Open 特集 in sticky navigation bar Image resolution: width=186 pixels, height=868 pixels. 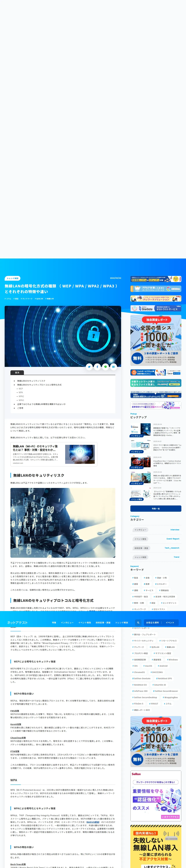(x=54, y=623)
